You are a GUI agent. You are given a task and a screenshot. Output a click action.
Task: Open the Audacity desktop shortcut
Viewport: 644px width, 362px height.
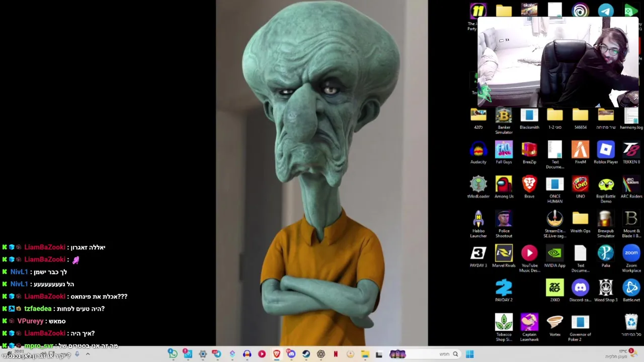[x=478, y=153]
